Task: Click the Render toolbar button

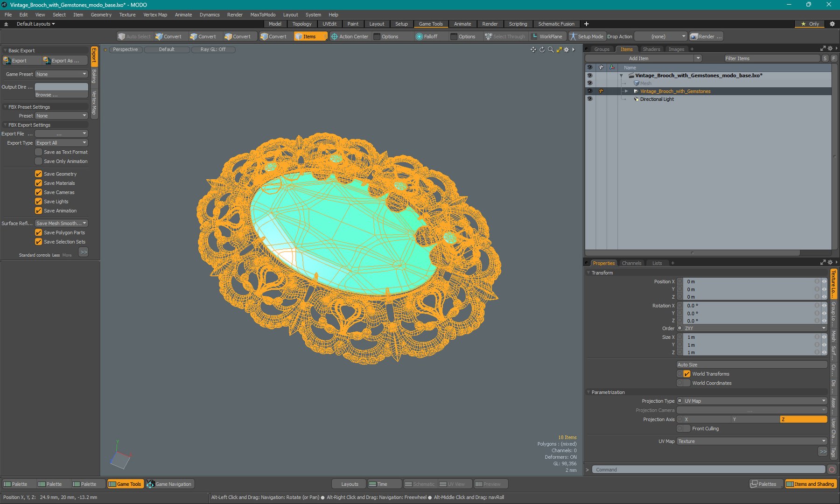Action: click(x=706, y=36)
